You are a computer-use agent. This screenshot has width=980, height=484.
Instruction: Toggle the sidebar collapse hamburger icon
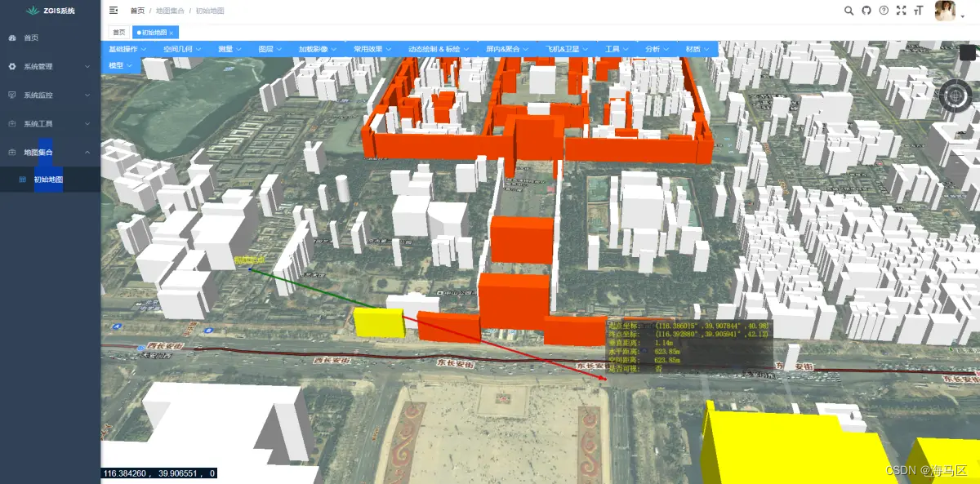click(114, 11)
